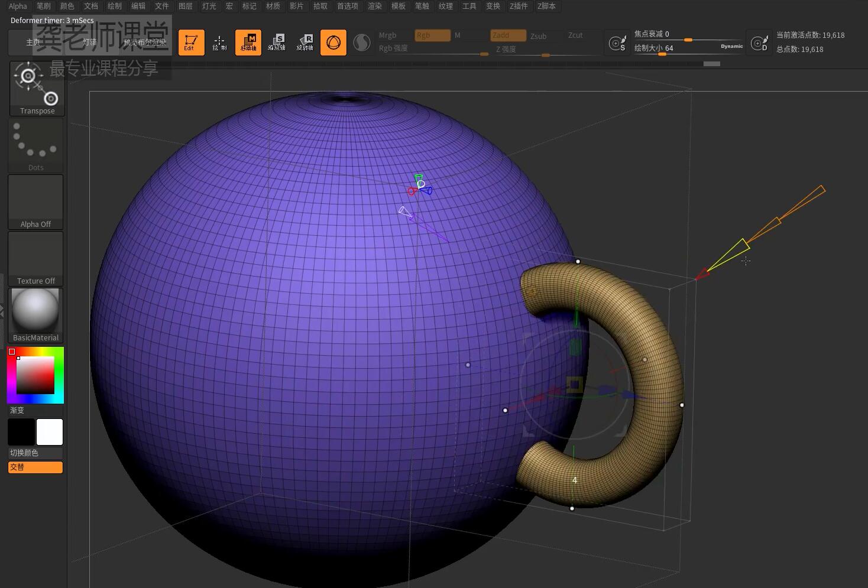
Task: Open the Dots stroke type picker
Action: click(x=35, y=145)
